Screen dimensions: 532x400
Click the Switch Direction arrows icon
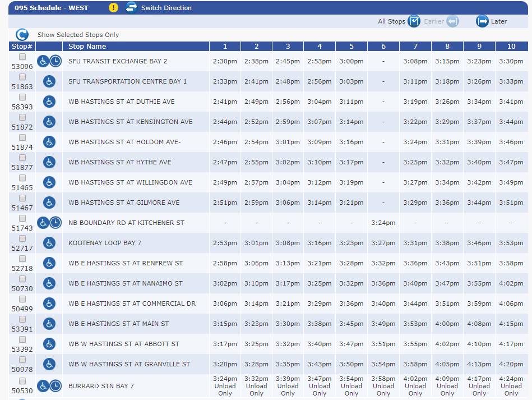point(131,8)
